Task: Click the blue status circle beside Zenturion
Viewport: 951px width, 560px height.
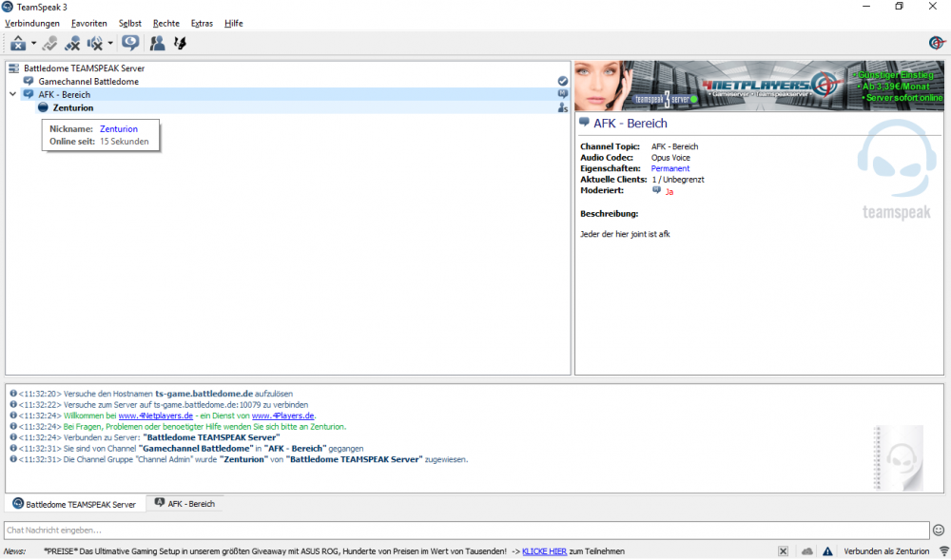Action: [43, 107]
